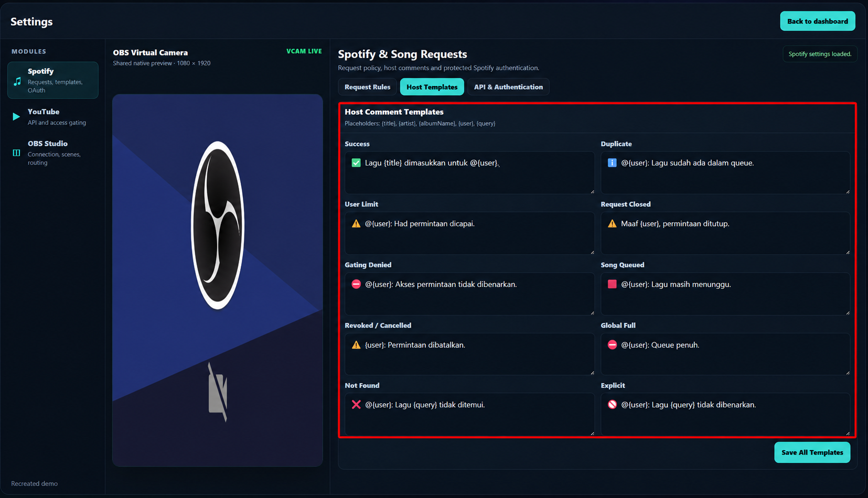The image size is (868, 498).
Task: Click resize handle of Success textarea
Action: tap(592, 191)
